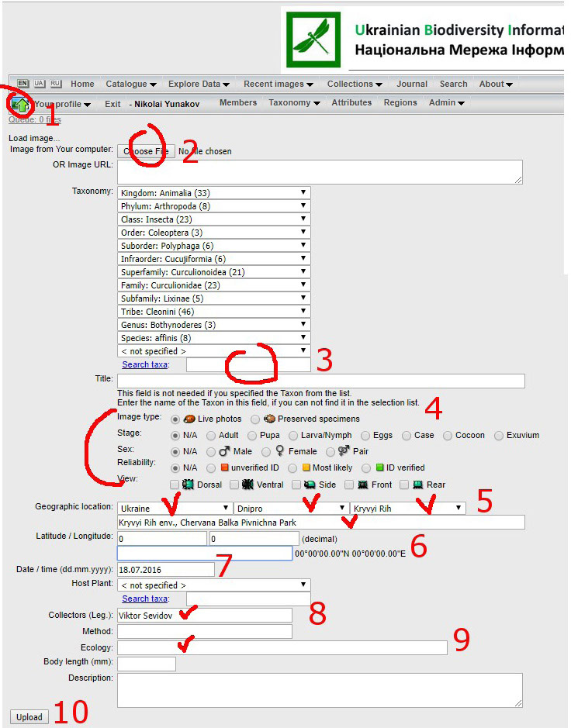Image resolution: width=571 pixels, height=728 pixels.
Task: Click the green upload arrow icon
Action: click(x=20, y=105)
